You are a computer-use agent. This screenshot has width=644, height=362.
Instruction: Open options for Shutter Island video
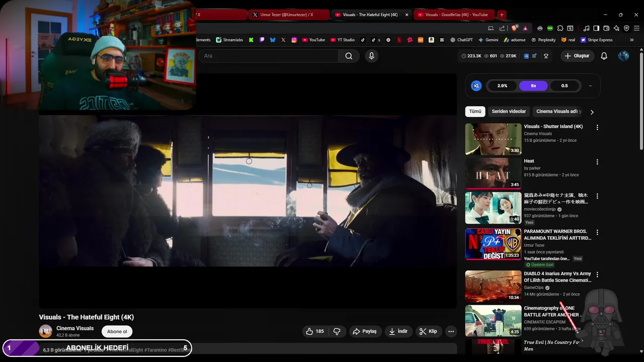click(597, 128)
